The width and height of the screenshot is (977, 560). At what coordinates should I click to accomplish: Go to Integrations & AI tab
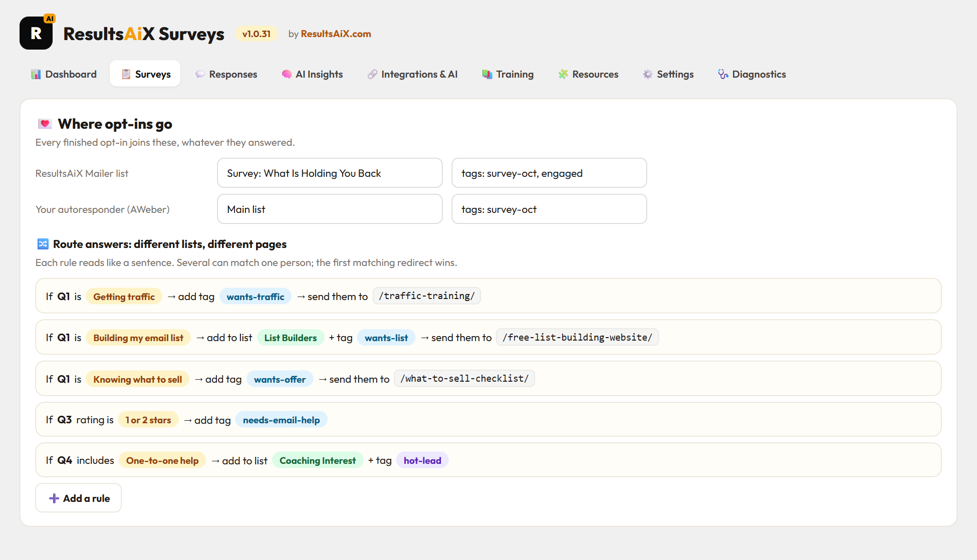point(413,74)
